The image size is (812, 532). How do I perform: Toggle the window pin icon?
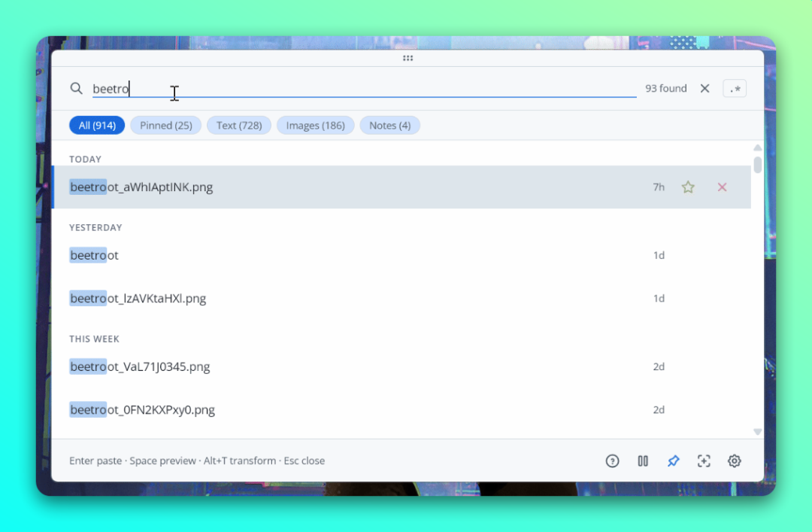(x=673, y=461)
